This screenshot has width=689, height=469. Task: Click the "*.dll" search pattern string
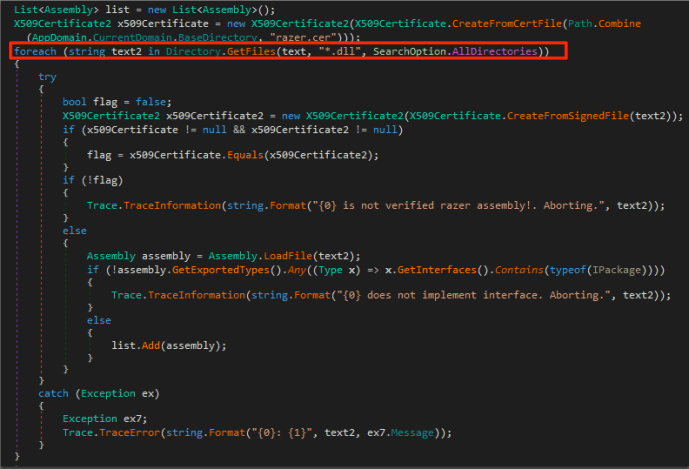325,50
